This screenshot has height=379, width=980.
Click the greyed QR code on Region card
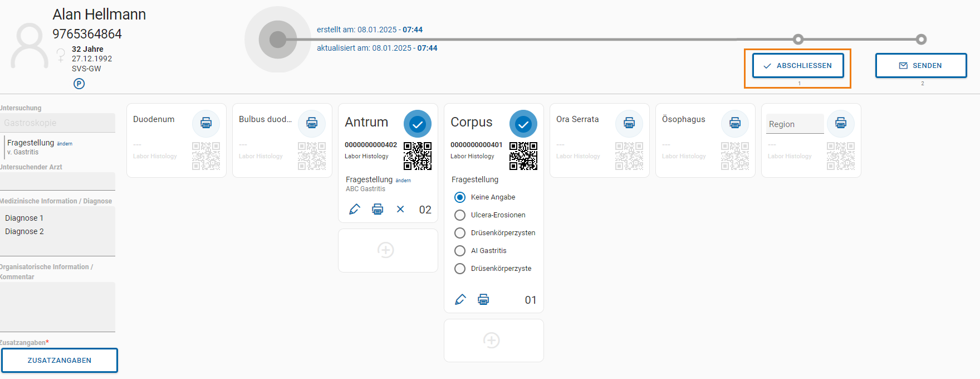point(841,156)
